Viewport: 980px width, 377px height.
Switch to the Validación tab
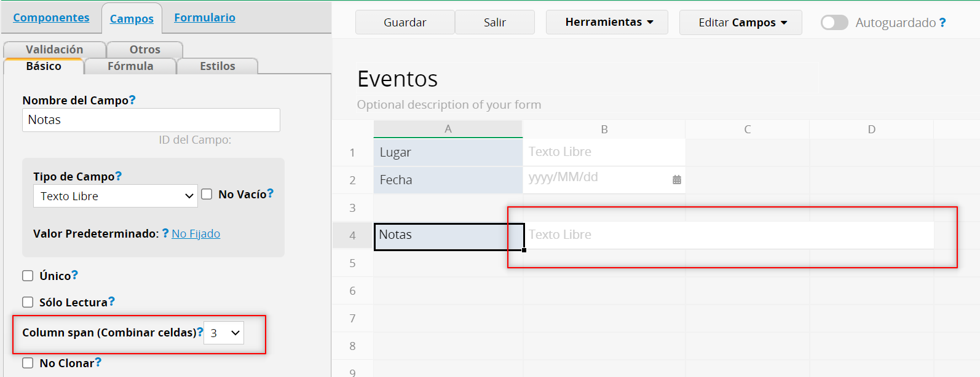pos(54,49)
